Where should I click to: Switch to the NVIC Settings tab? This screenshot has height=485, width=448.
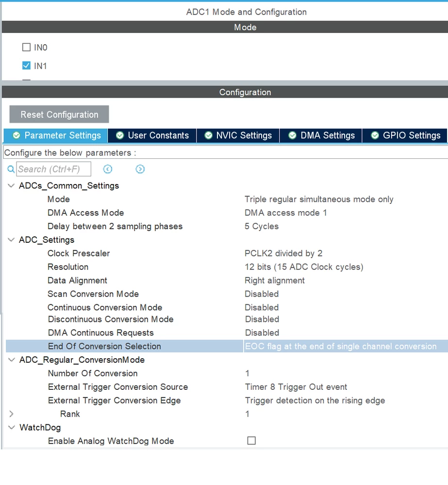tap(238, 135)
